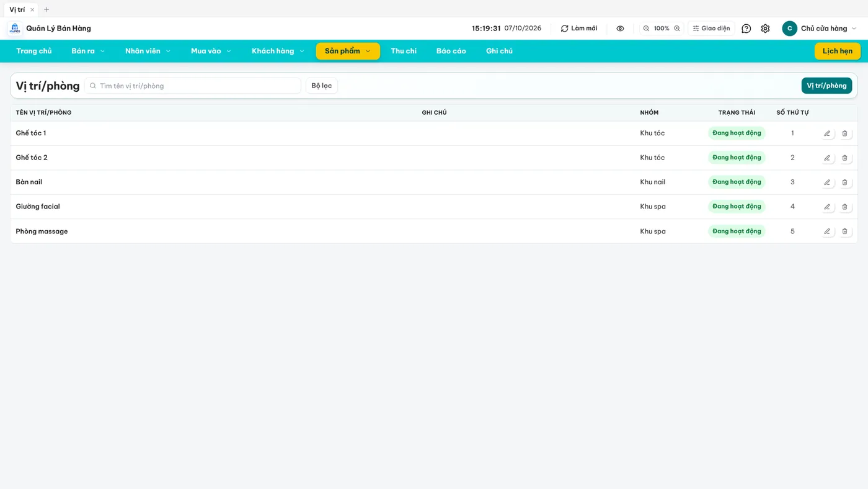This screenshot has width=868, height=489.
Task: Edit the Ghế tóc 2 row
Action: click(827, 158)
